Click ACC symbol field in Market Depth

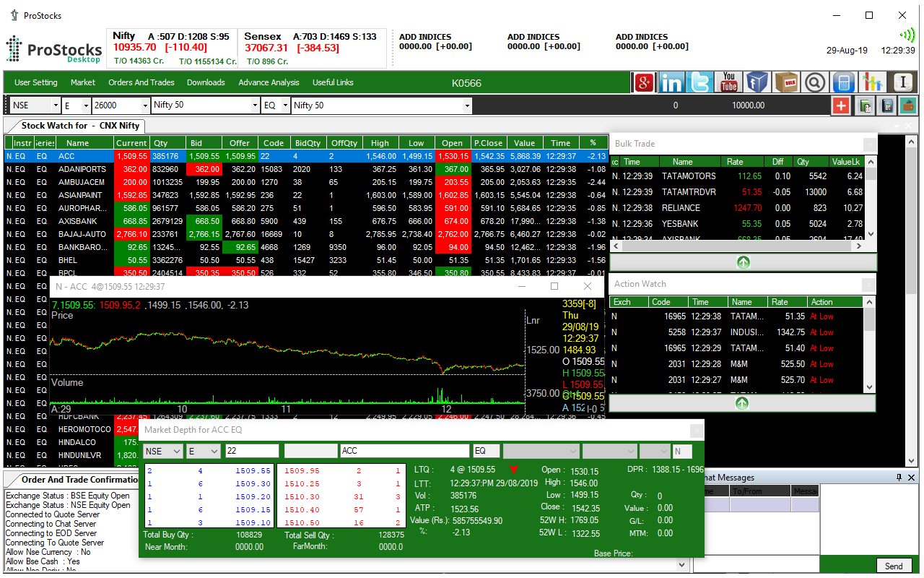pos(405,451)
